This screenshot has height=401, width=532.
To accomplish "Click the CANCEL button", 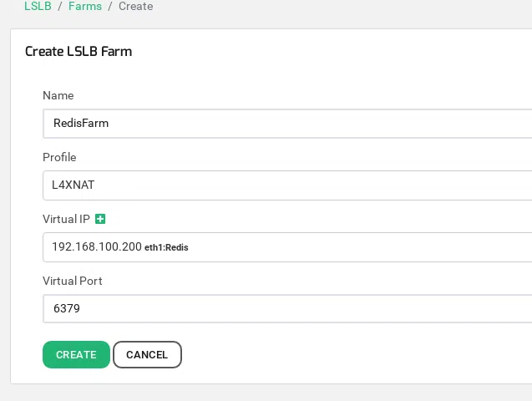I will (147, 355).
